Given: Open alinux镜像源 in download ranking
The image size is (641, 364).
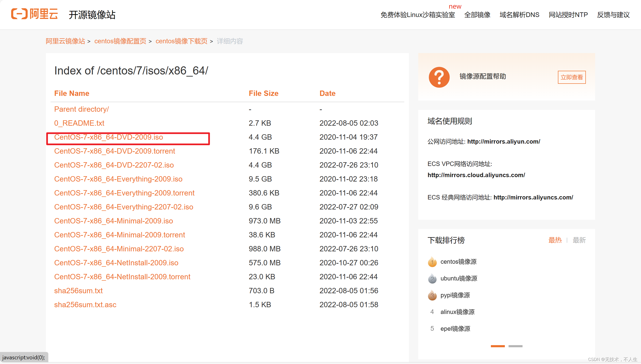Looking at the screenshot, I should point(458,312).
